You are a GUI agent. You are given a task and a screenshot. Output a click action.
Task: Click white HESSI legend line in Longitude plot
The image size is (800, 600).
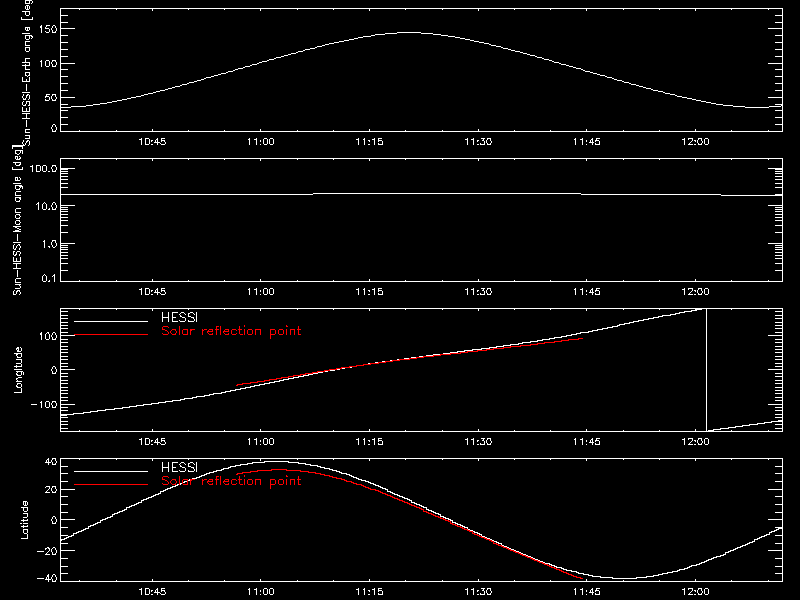tap(111, 321)
